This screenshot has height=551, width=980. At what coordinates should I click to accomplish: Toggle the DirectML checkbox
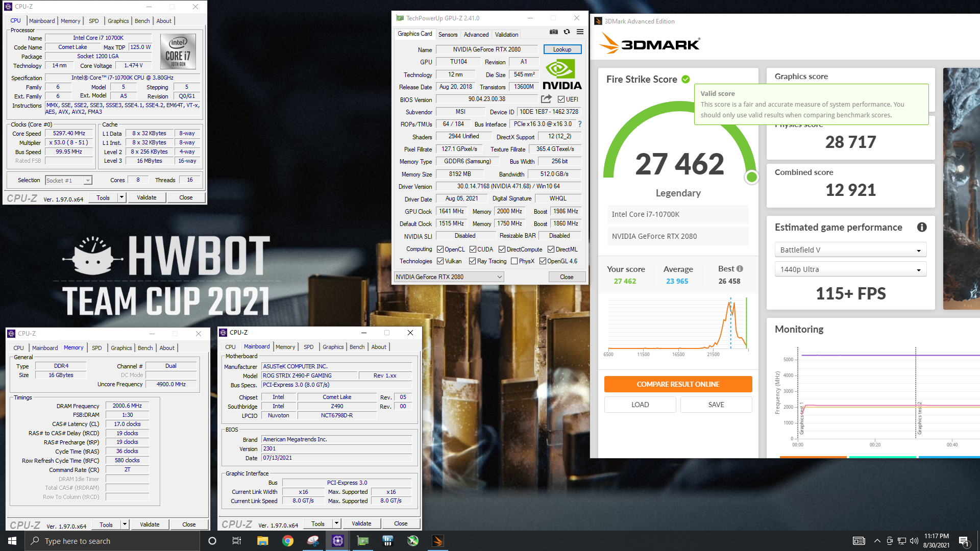(x=551, y=249)
